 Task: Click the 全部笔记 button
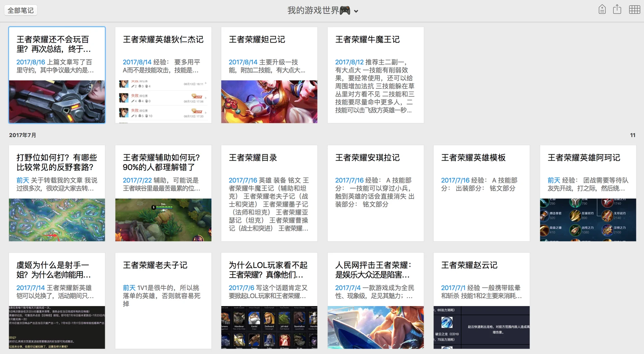[x=20, y=10]
